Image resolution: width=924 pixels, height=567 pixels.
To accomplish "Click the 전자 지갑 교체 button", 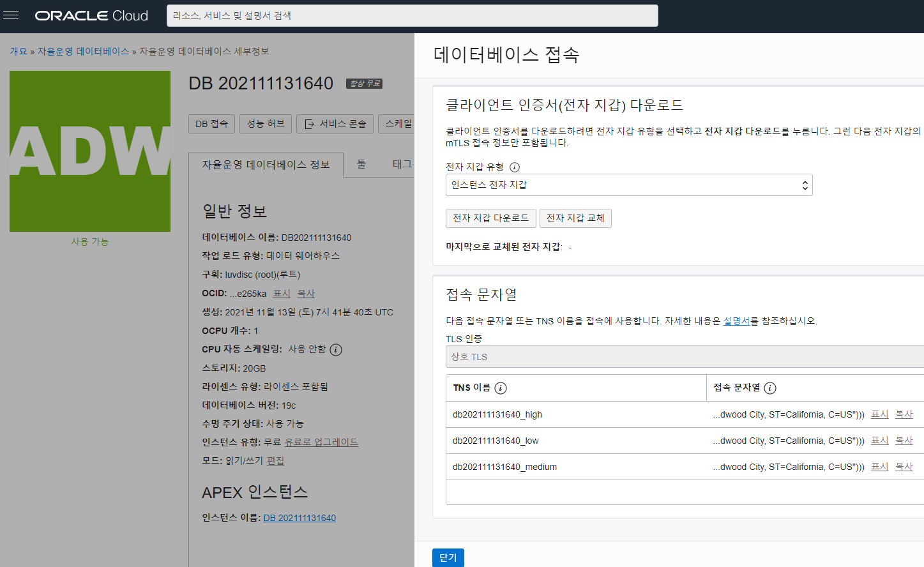I will point(575,218).
